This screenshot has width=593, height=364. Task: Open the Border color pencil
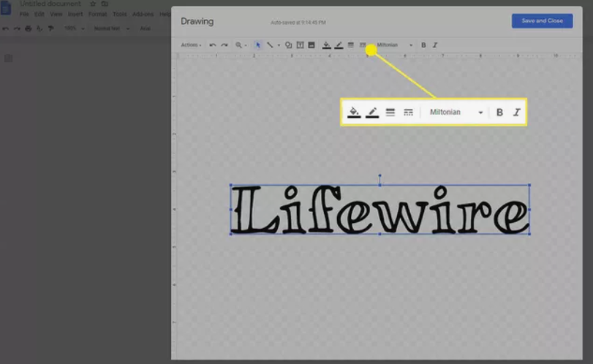click(339, 45)
